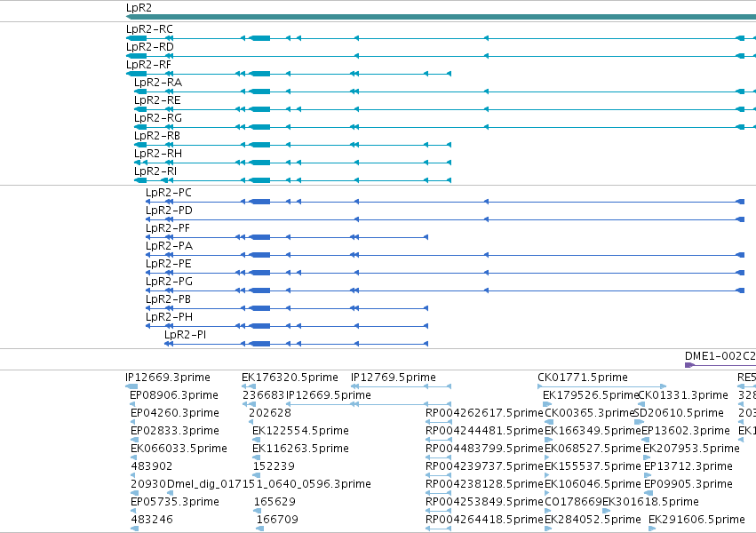Select the 152239 feature label
This screenshot has width=756, height=533.
coord(274,466)
